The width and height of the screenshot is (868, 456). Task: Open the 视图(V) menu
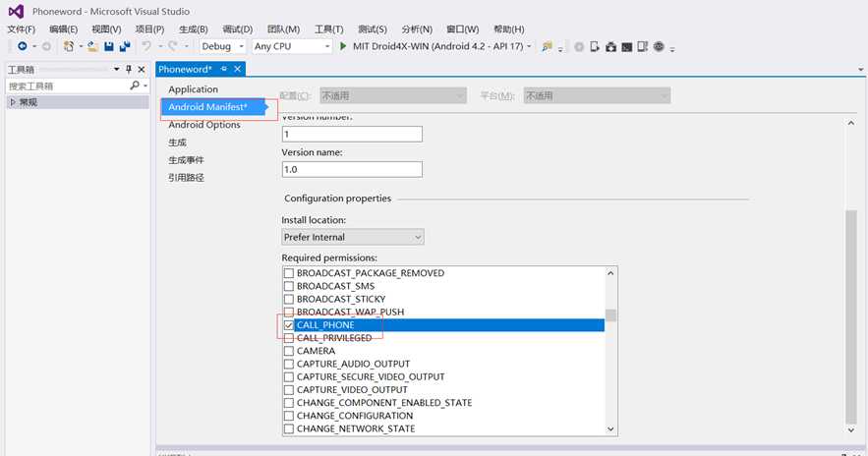106,28
